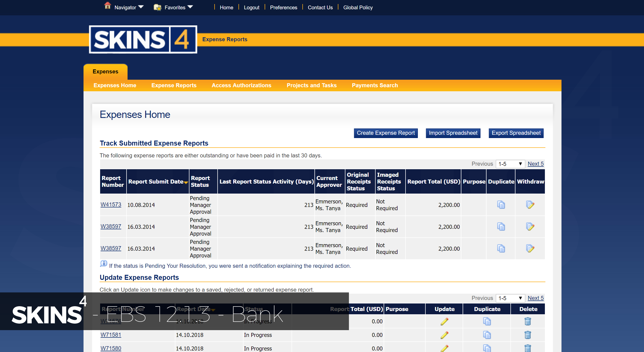Open the 1-5 range dropdown for Update Expense Reports
Screen dimensions: 644x352
coord(510,298)
